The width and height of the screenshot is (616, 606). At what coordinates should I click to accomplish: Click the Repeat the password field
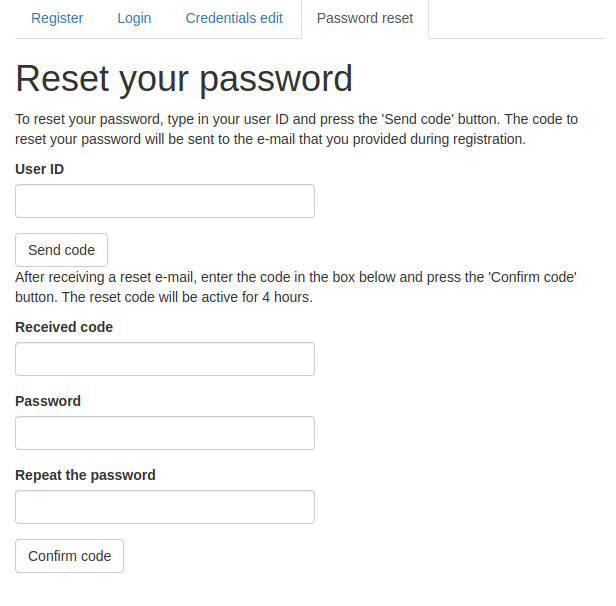click(165, 507)
